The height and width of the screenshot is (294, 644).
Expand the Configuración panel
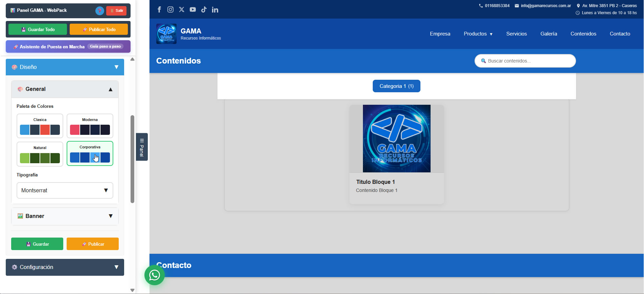pos(65,267)
